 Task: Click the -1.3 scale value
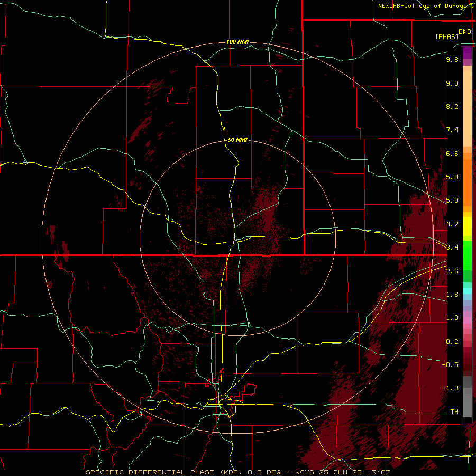click(450, 388)
